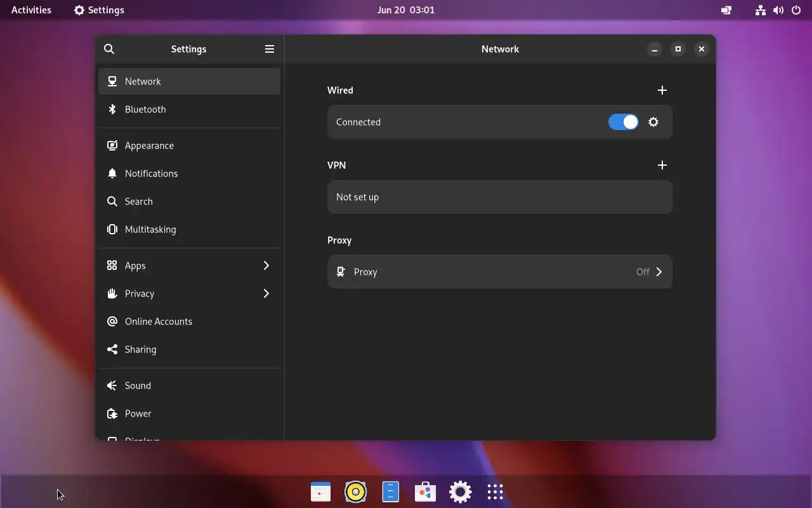Click the 'VPN' section heading
The width and height of the screenshot is (812, 508).
pos(336,165)
